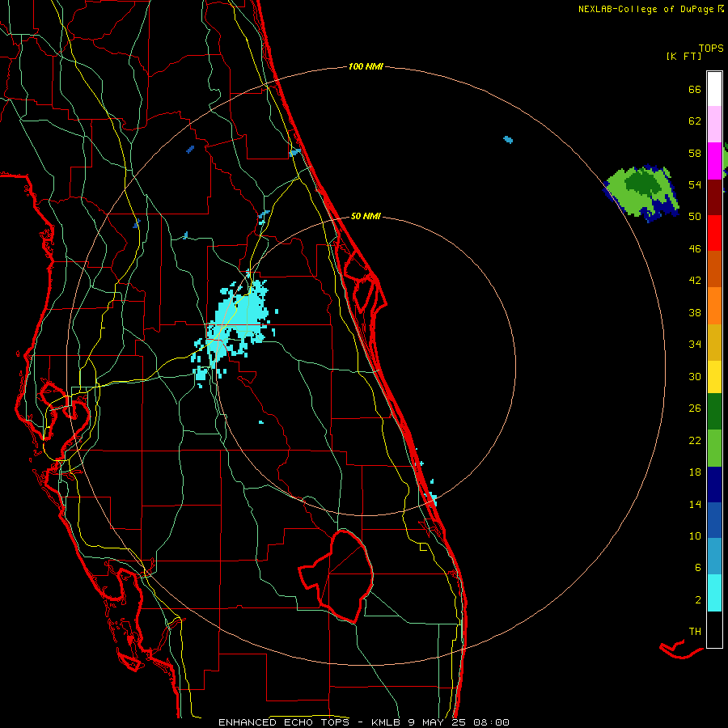This screenshot has height=728, width=728.
Task: Click the NEXLAB-College of DuPage credit
Action: 651,9
